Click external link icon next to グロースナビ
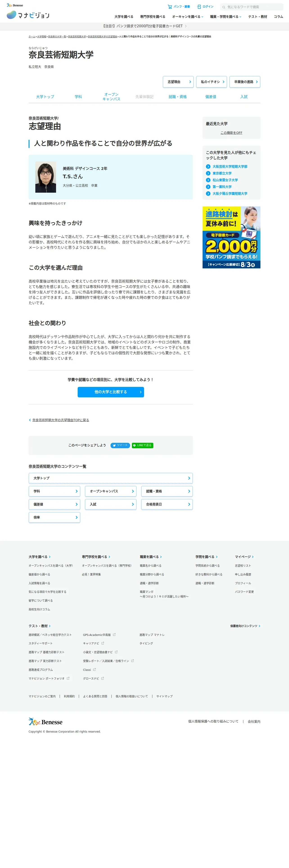The height and width of the screenshot is (868, 289). click(x=103, y=678)
